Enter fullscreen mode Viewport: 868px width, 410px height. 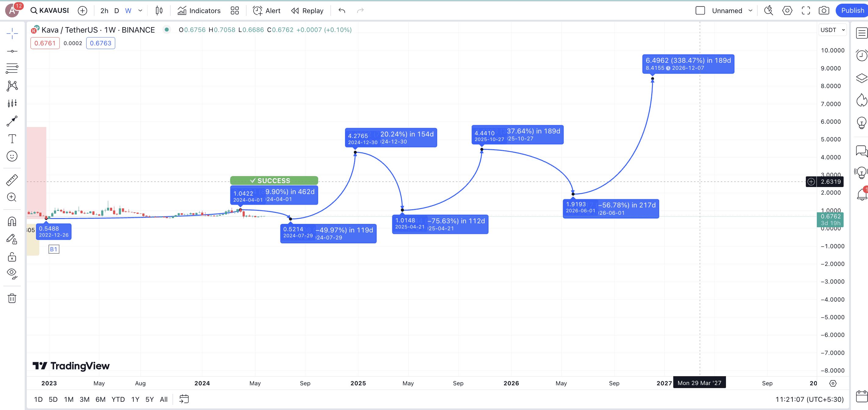pos(806,10)
